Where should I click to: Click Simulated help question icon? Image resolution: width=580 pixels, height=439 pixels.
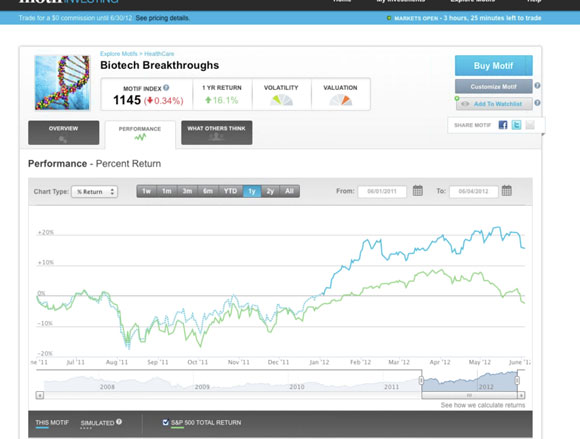(x=119, y=422)
